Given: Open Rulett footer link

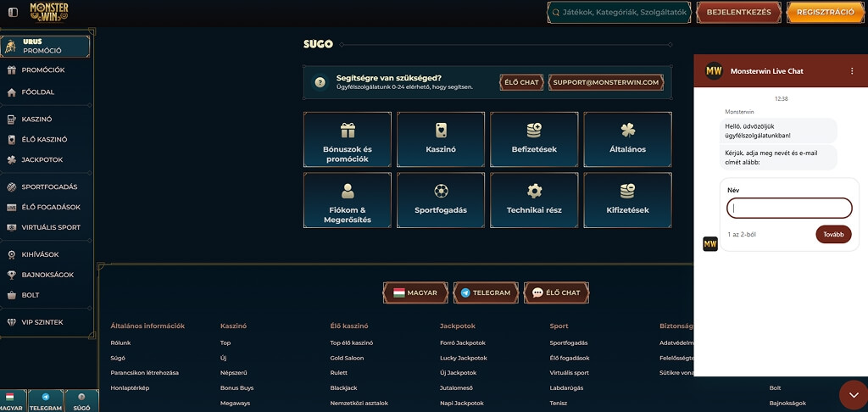Looking at the screenshot, I should click(x=339, y=373).
